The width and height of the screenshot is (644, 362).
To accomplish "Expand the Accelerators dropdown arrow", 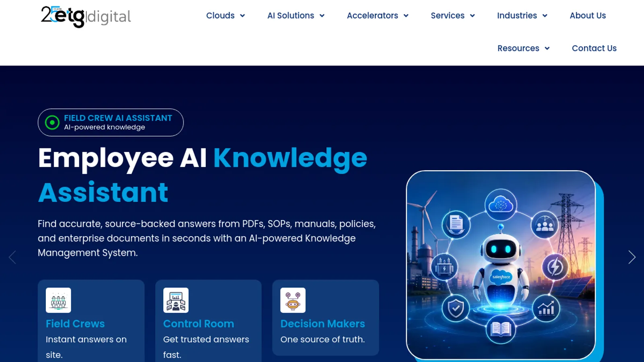I will 406,16.
